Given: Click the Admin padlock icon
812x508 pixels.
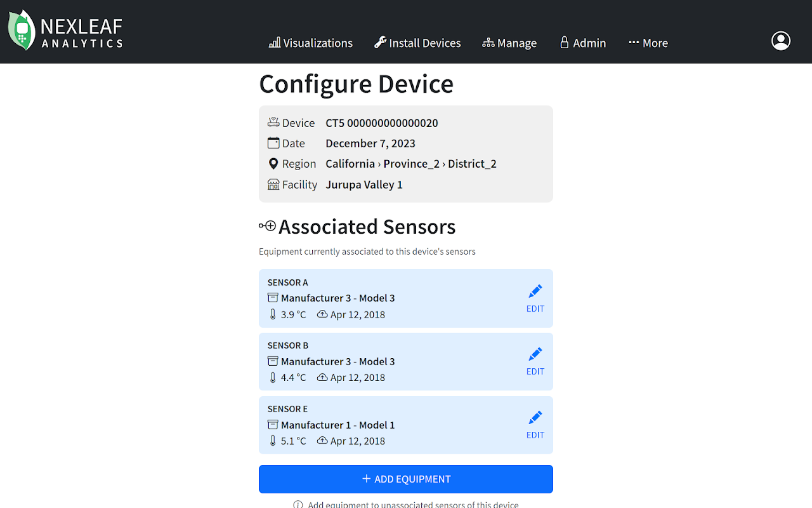Looking at the screenshot, I should tap(564, 43).
